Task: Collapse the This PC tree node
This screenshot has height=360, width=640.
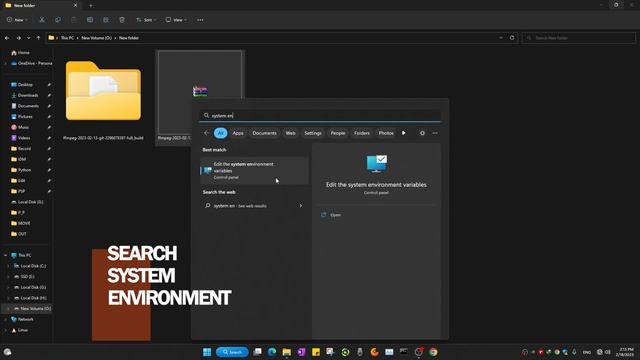Action: coord(5,255)
